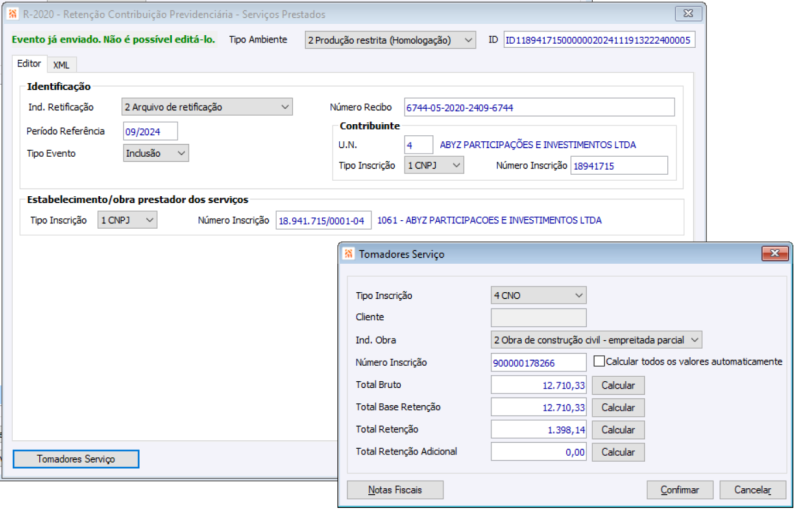The height and width of the screenshot is (512, 800).
Task: Enable Calcular todos os valores automaticamente checkbox
Action: (599, 361)
